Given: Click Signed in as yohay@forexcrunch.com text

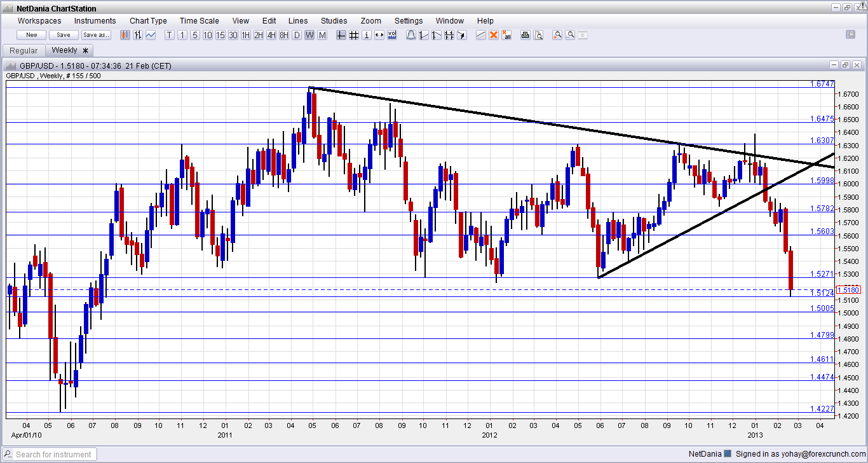Looking at the screenshot, I should 802,454.
